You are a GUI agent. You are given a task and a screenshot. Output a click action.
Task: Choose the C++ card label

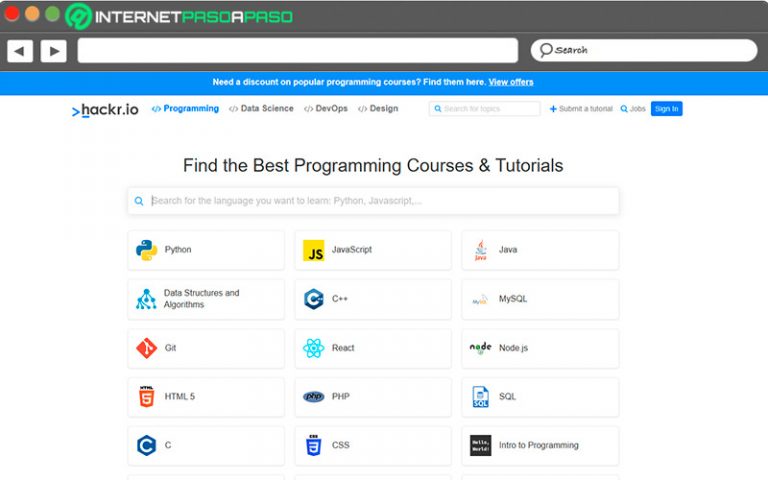point(339,298)
